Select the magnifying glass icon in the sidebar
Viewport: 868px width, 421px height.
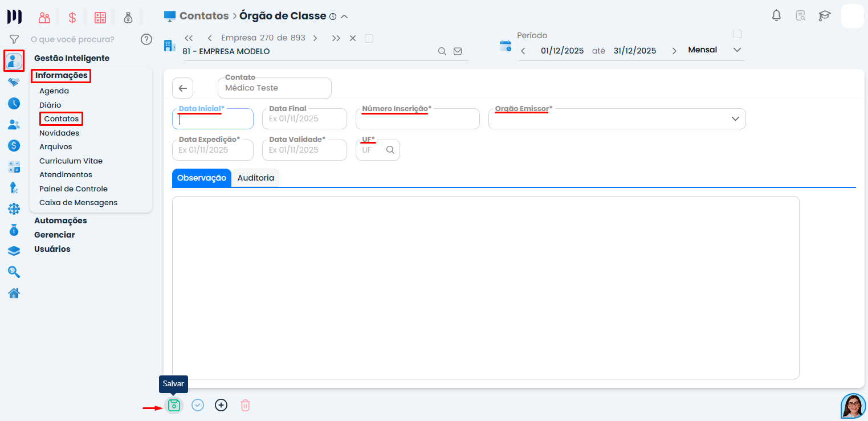coord(14,272)
